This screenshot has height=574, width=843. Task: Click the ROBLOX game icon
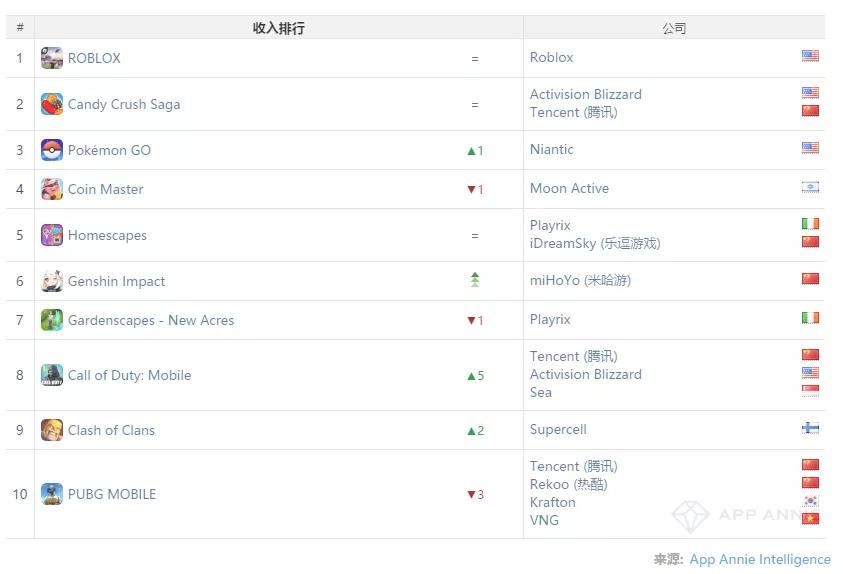click(x=52, y=58)
